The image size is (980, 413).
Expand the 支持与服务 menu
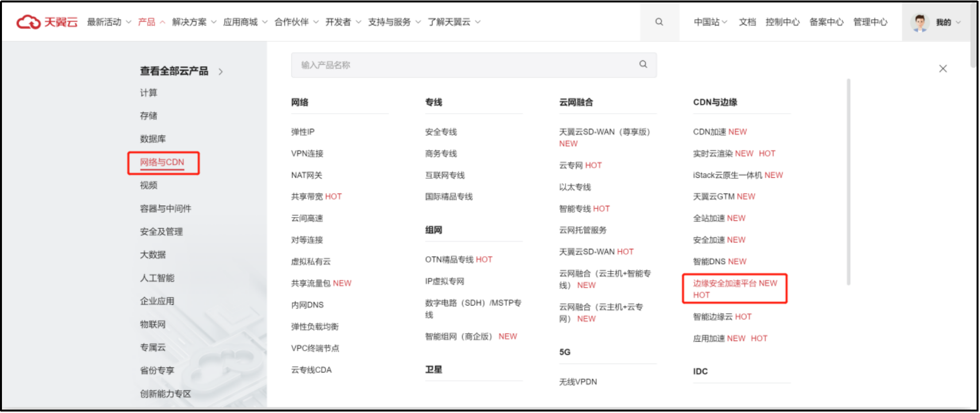pyautogui.click(x=395, y=22)
